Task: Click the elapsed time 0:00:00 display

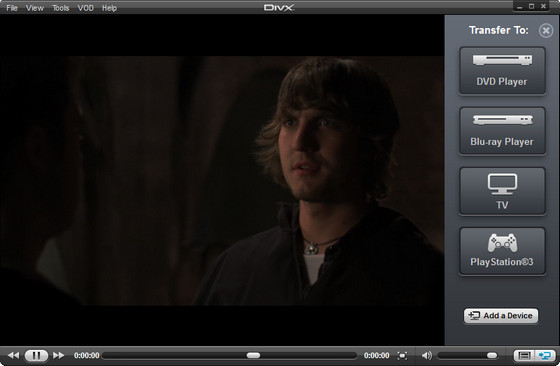Action: (x=86, y=355)
